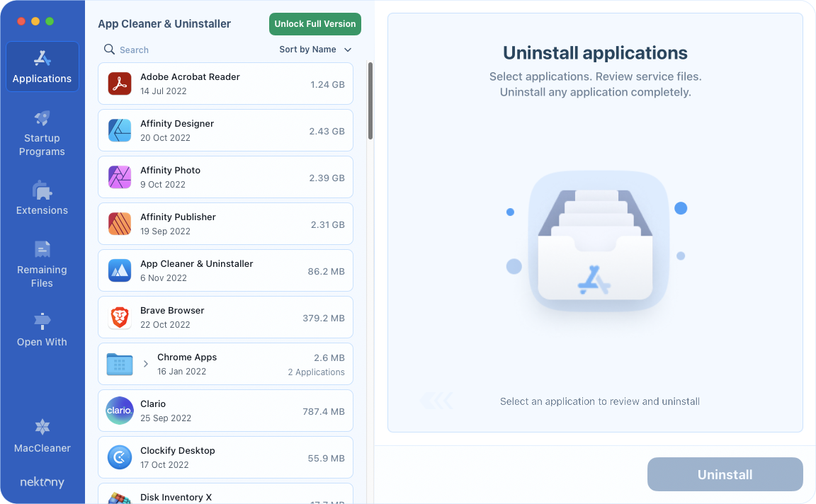The image size is (816, 504).
Task: Click the Uninstall button
Action: click(725, 474)
